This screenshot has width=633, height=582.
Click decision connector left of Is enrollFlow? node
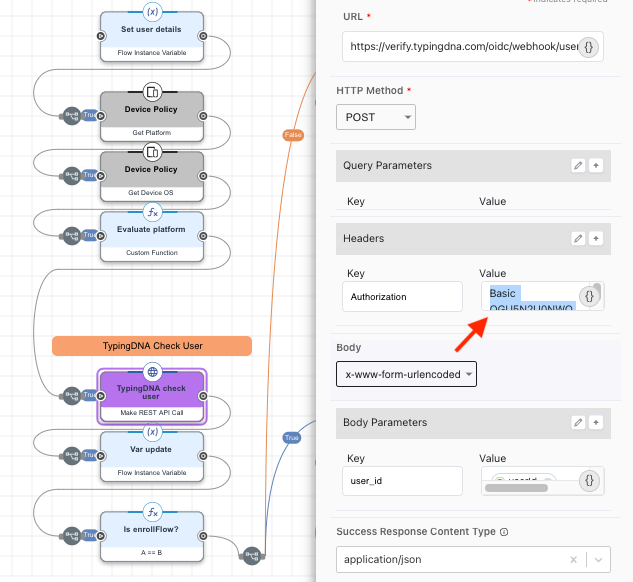pos(72,536)
